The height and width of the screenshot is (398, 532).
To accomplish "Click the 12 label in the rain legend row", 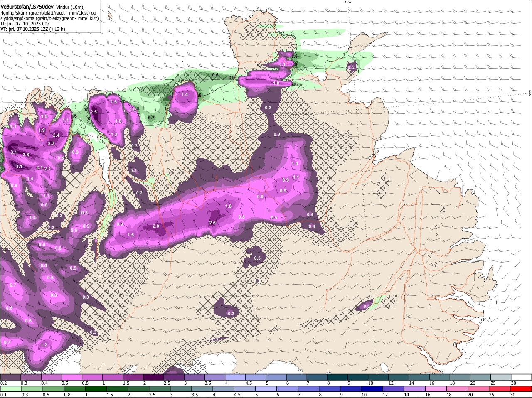I will point(385,395).
